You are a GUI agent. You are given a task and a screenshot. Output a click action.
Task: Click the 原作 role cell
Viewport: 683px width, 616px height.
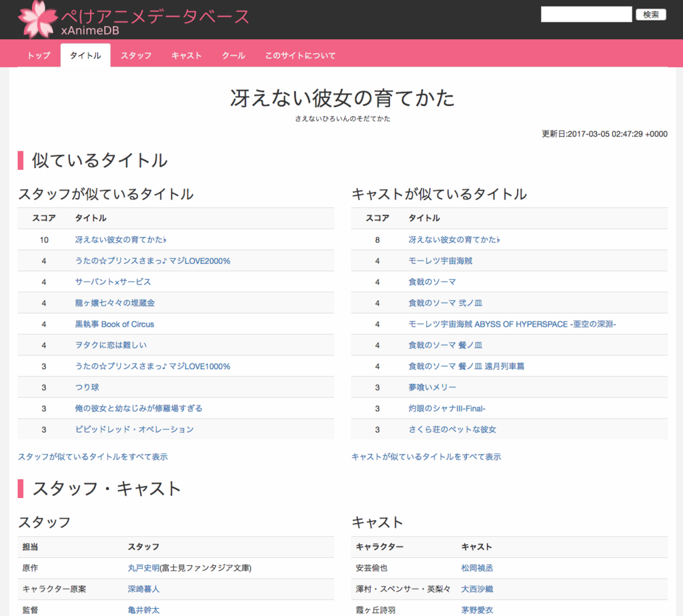[x=30, y=568]
